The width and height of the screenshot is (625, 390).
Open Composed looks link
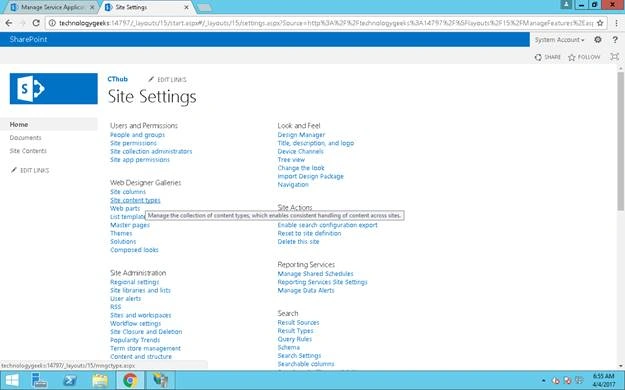pos(134,250)
